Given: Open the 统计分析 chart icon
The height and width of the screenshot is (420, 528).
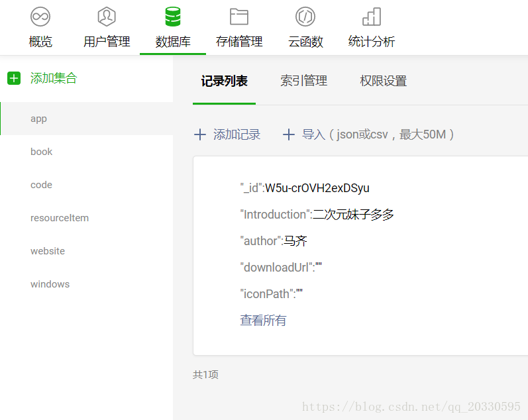Looking at the screenshot, I should coord(372,17).
